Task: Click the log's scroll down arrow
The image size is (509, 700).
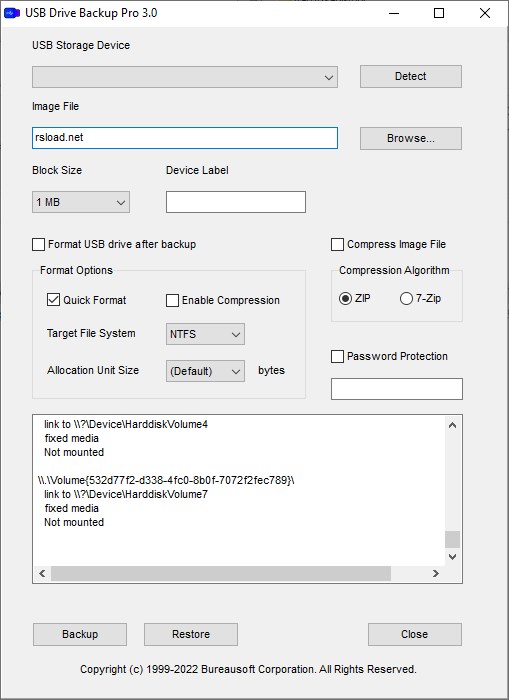Action: 452,557
